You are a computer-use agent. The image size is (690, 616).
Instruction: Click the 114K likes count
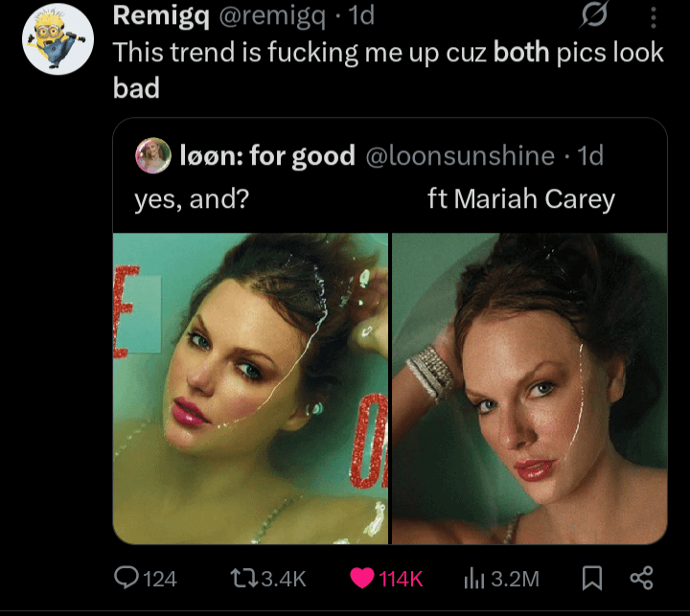click(401, 579)
